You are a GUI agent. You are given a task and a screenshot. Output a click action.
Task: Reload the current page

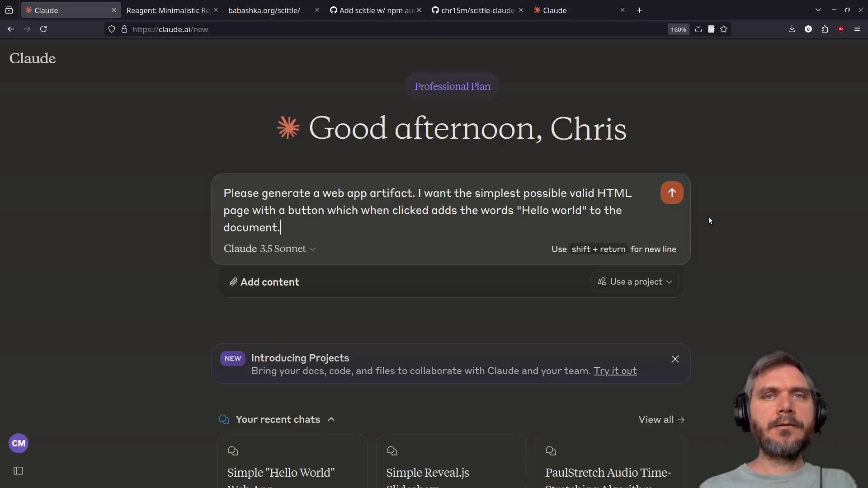pyautogui.click(x=43, y=29)
